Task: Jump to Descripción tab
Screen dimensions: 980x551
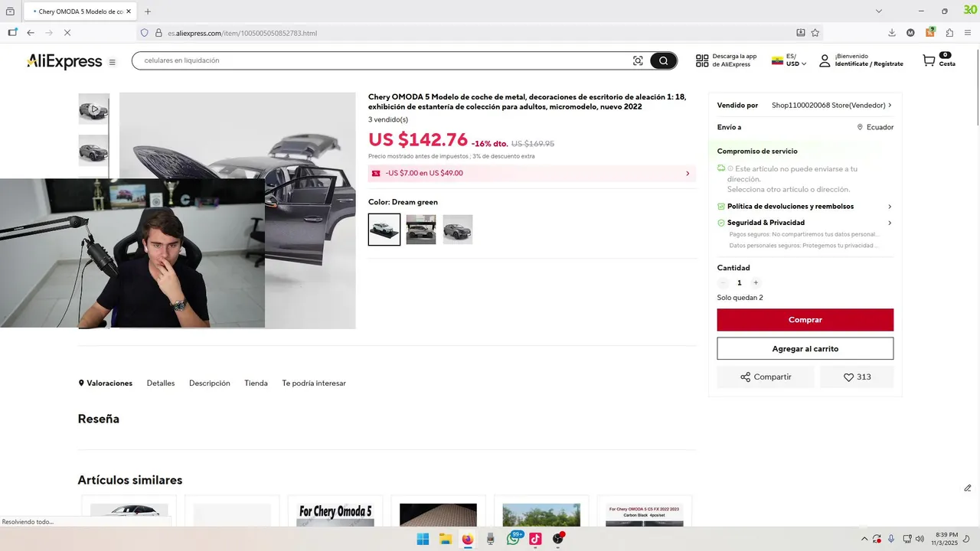Action: click(210, 383)
